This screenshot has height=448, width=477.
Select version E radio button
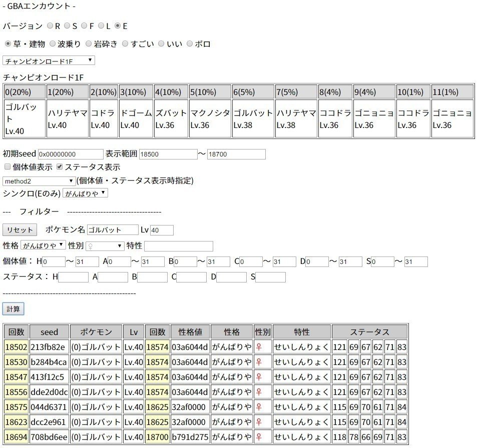[x=118, y=26]
